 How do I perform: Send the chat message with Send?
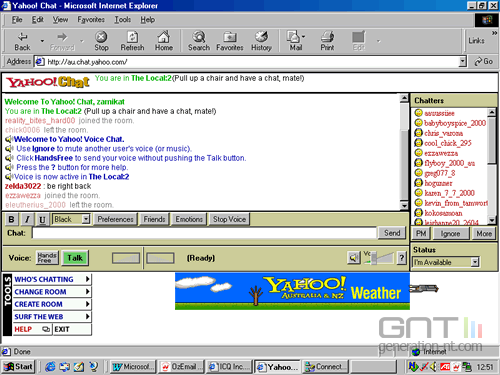(x=392, y=233)
